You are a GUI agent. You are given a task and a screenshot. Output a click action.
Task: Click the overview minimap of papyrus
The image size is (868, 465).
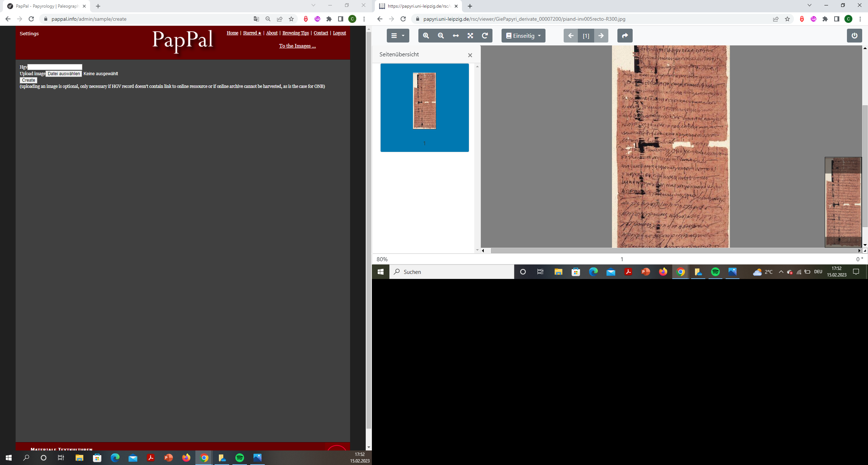point(843,202)
